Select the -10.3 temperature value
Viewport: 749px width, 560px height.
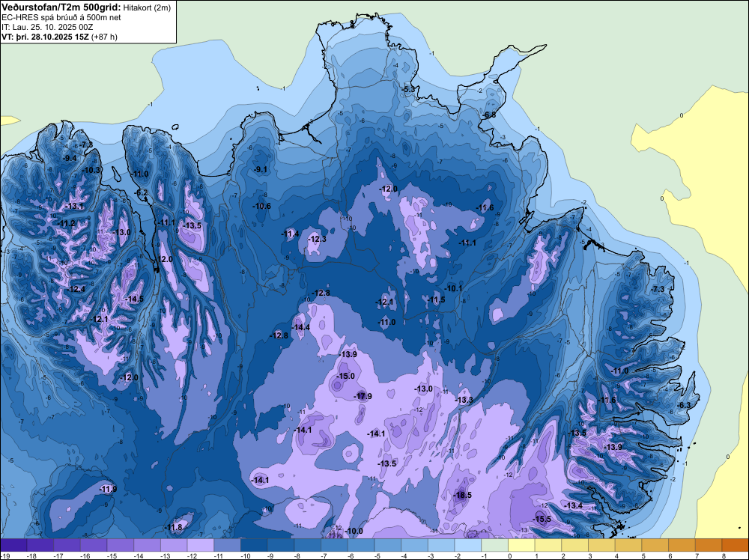coord(91,170)
